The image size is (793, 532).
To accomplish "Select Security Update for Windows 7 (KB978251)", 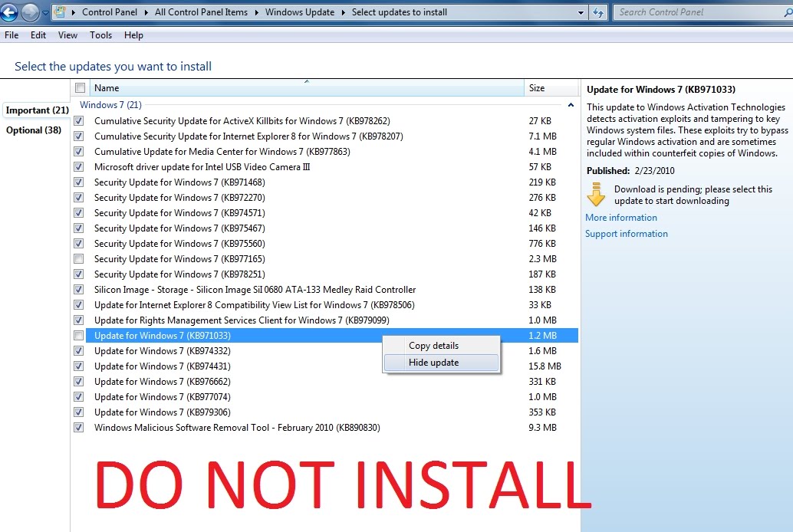I will 179,274.
